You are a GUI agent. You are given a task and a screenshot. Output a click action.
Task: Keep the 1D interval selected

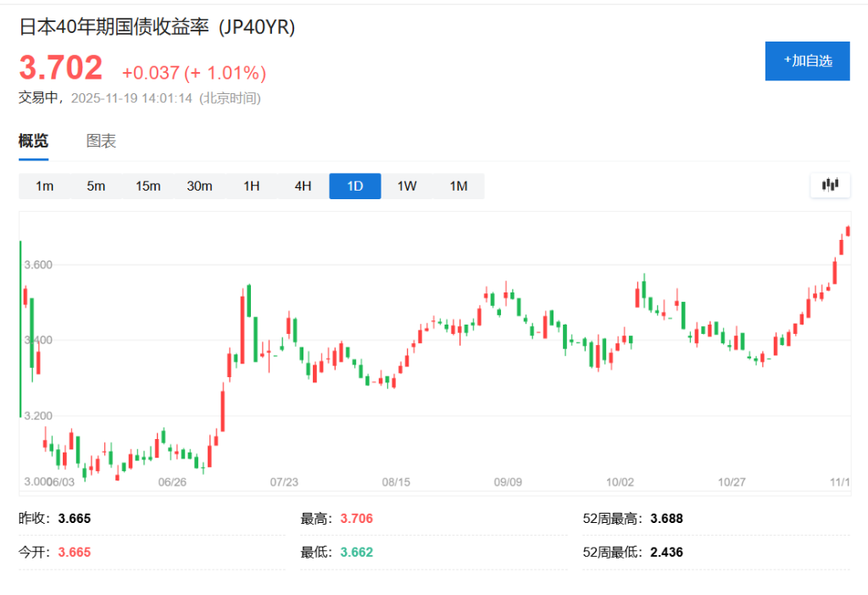point(354,186)
